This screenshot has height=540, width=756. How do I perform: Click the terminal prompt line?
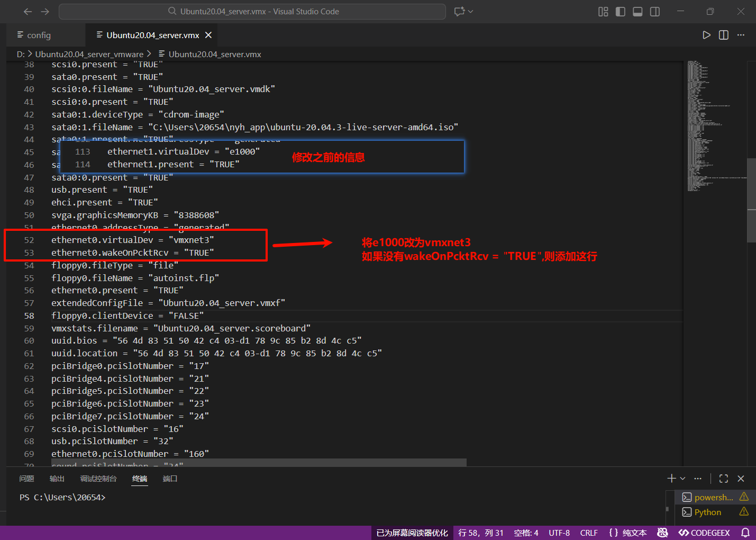tap(62, 498)
